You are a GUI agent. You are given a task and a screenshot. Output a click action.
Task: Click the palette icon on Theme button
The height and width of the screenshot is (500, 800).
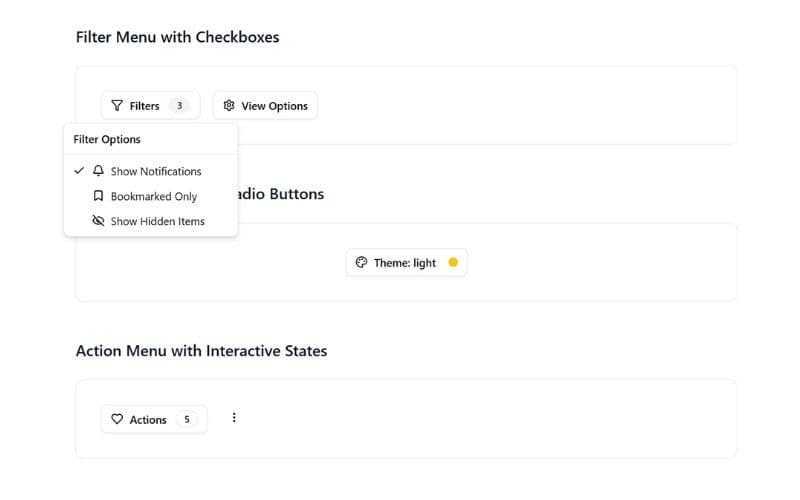[361, 263]
